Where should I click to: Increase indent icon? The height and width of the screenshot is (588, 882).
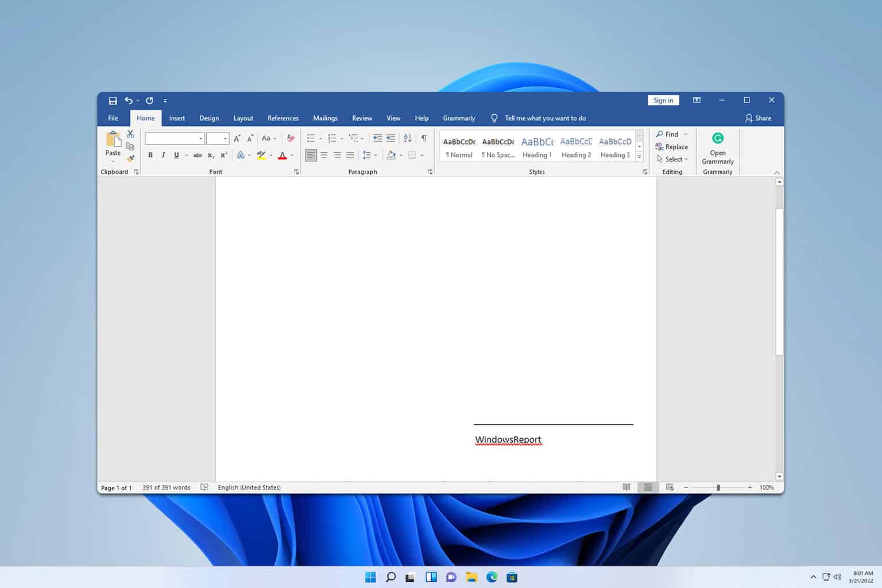tap(390, 138)
